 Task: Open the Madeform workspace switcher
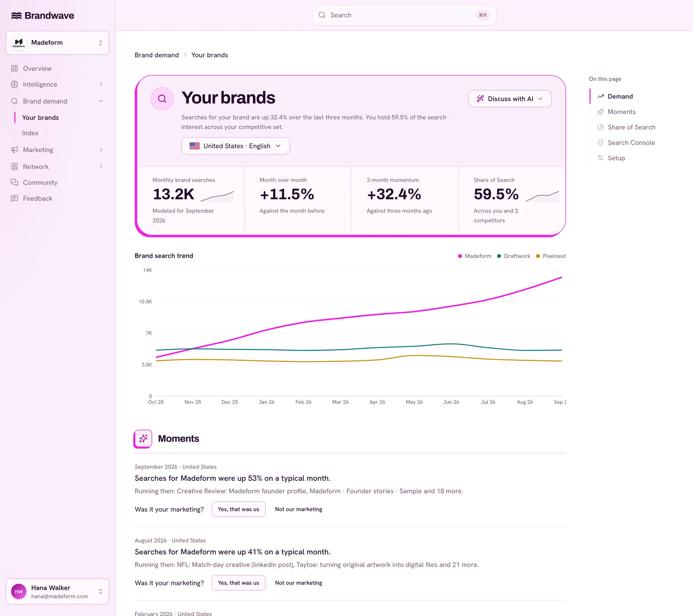point(57,43)
